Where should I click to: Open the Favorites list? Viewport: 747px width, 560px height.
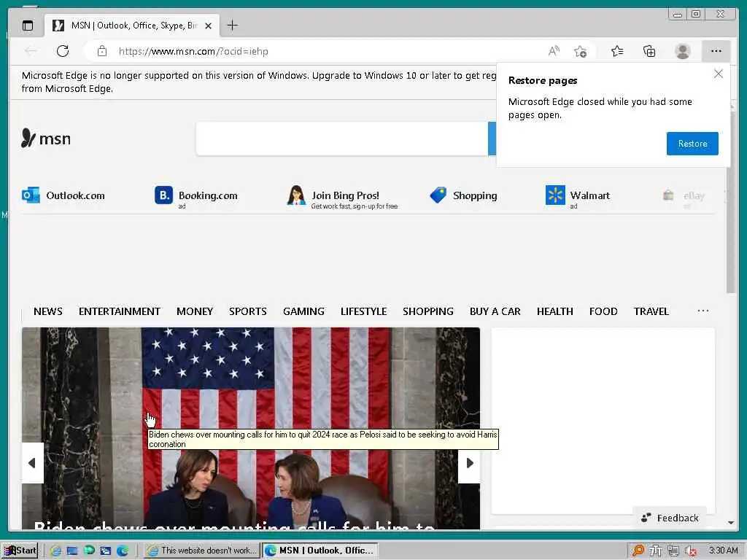pos(617,51)
